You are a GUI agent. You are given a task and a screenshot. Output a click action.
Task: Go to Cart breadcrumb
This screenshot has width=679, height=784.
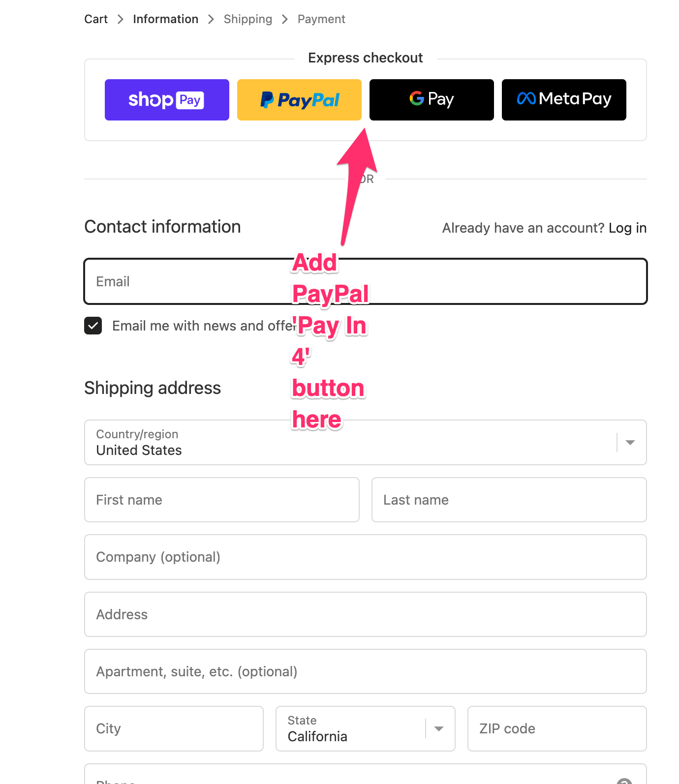[x=96, y=19]
